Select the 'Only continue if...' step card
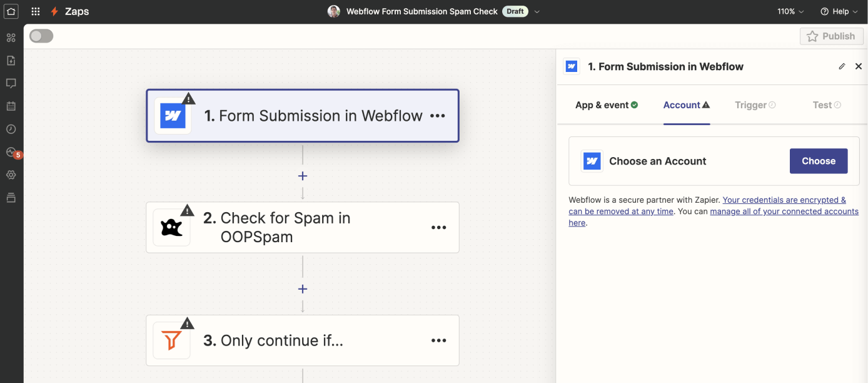The width and height of the screenshot is (868, 383). (303, 340)
